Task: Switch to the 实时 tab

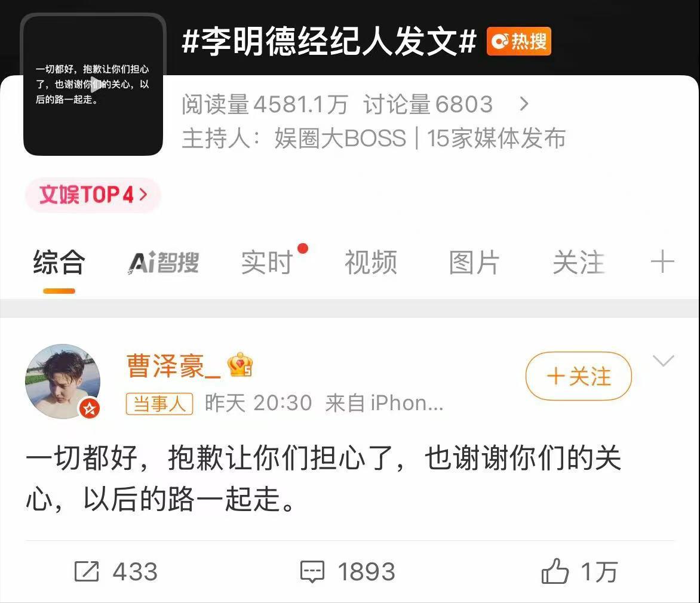Action: point(267,262)
